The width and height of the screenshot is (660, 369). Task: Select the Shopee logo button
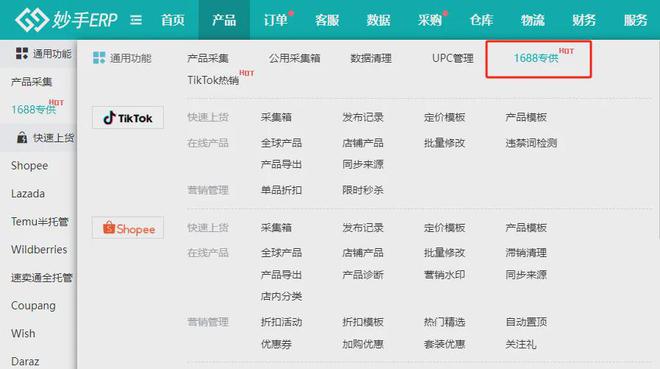coord(128,228)
